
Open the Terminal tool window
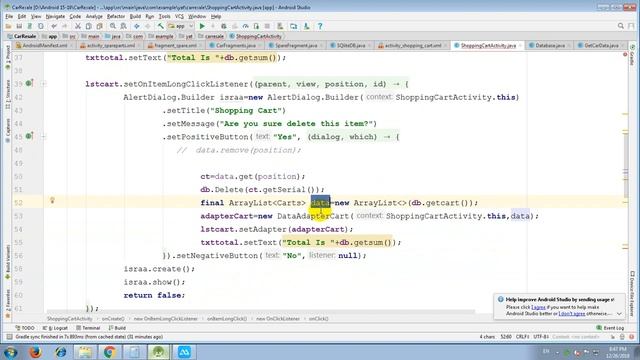[88, 328]
